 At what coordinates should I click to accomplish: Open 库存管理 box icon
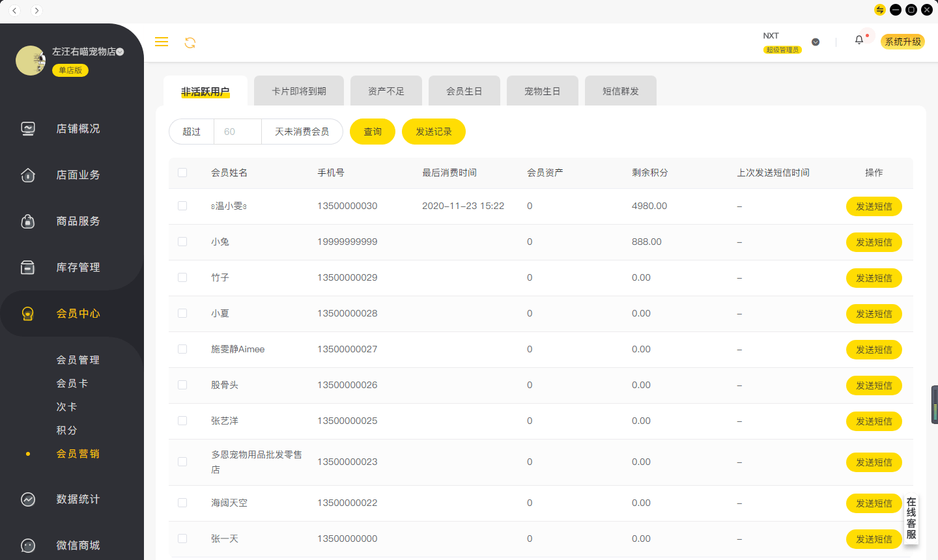point(28,268)
